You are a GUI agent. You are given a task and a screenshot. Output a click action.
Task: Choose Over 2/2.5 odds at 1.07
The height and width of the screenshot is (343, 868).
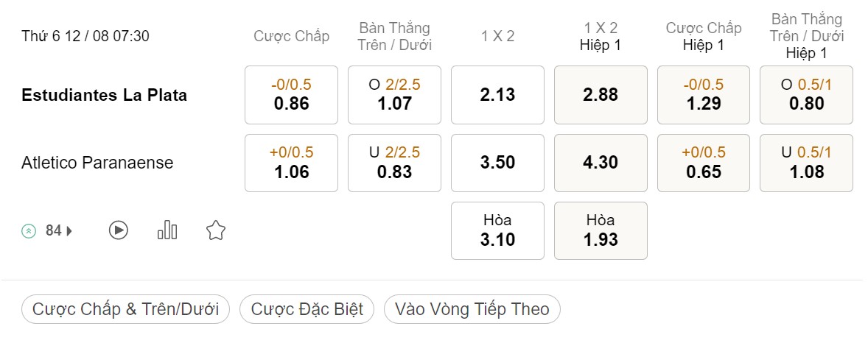tap(395, 95)
